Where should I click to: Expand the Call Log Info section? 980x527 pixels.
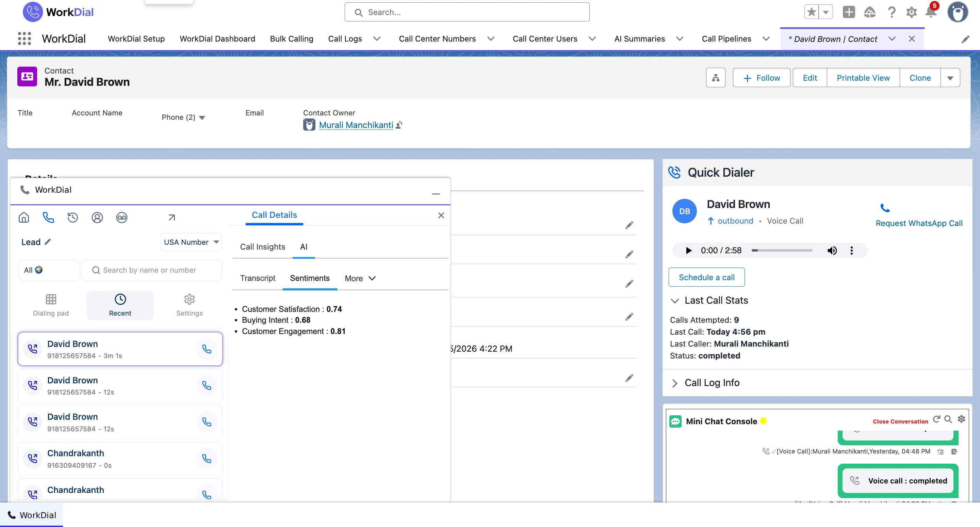coord(674,383)
